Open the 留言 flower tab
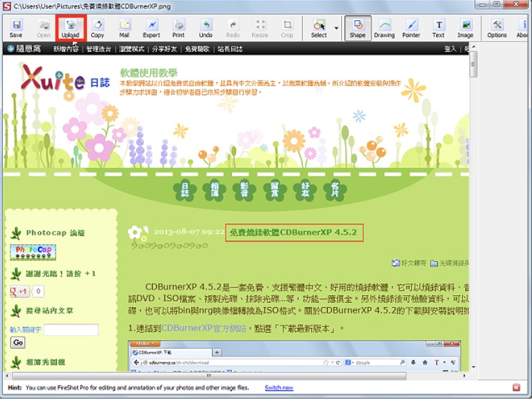This screenshot has width=532, height=400. point(275,190)
